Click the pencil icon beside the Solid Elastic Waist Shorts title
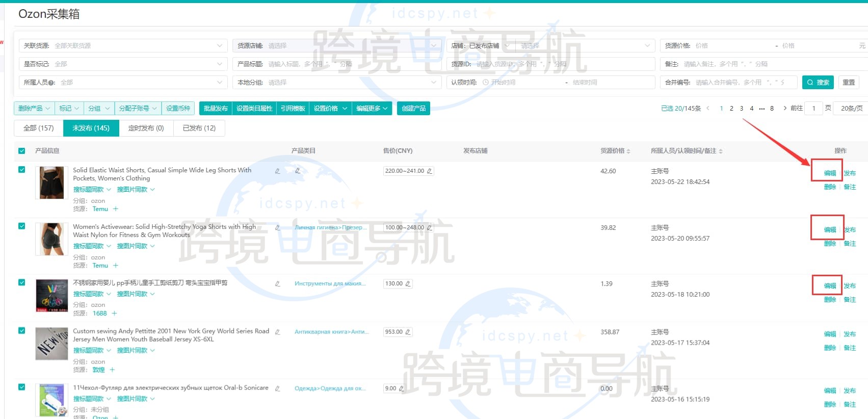Screen dimensions: 868x419 [277, 171]
